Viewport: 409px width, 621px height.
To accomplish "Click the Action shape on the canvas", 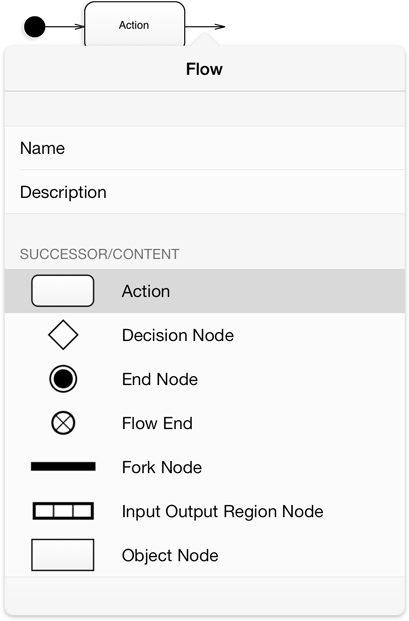I will (x=134, y=24).
